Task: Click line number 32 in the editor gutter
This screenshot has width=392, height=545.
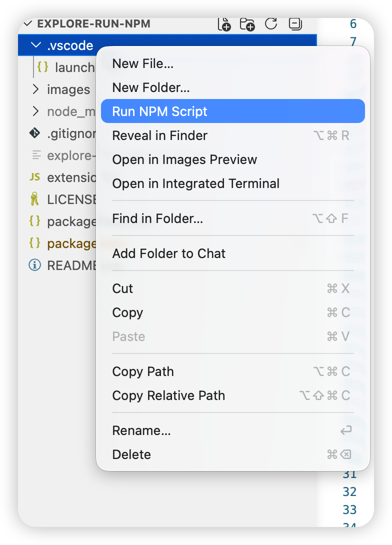Action: coord(349,491)
